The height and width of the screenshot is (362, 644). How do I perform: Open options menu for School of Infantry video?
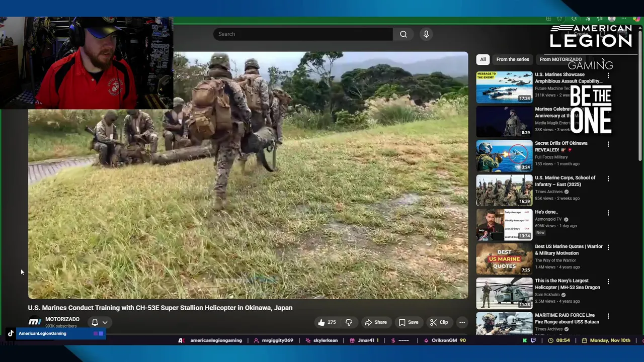[608, 178]
